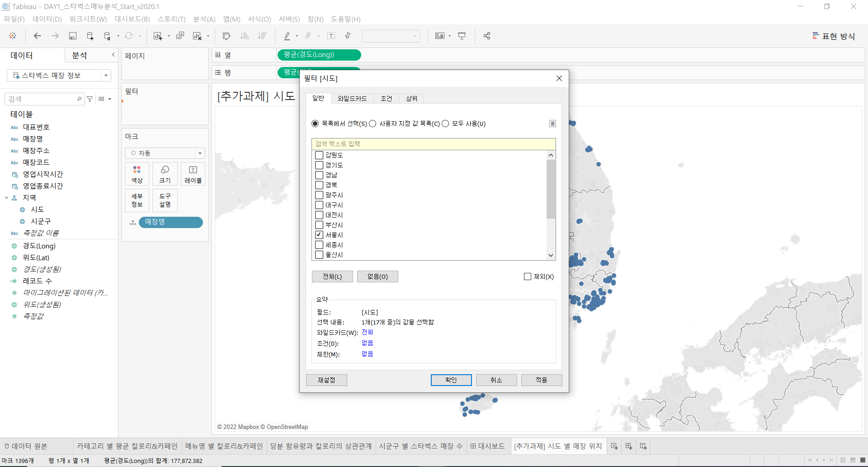Image resolution: width=868 pixels, height=467 pixels.
Task: Click the save icon in toolbar
Action: click(x=72, y=36)
